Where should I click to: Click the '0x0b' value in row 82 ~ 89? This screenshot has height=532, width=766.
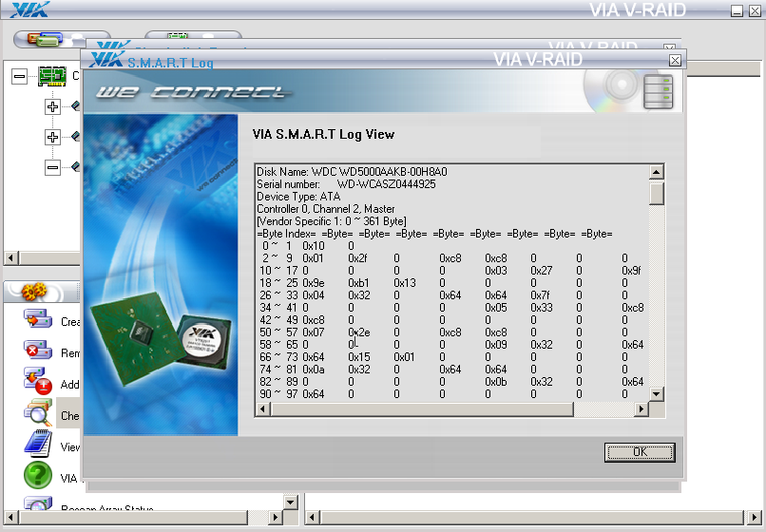click(495, 382)
